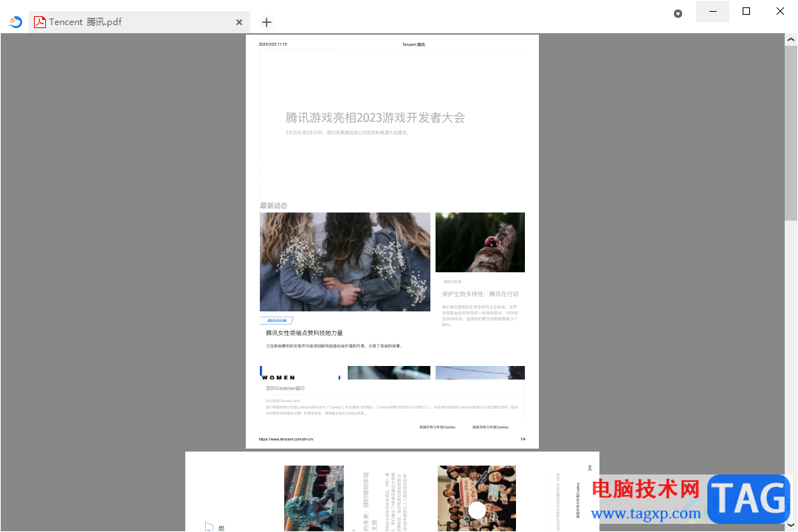
Task: Click the app logo icon at top-left
Action: pos(16,22)
